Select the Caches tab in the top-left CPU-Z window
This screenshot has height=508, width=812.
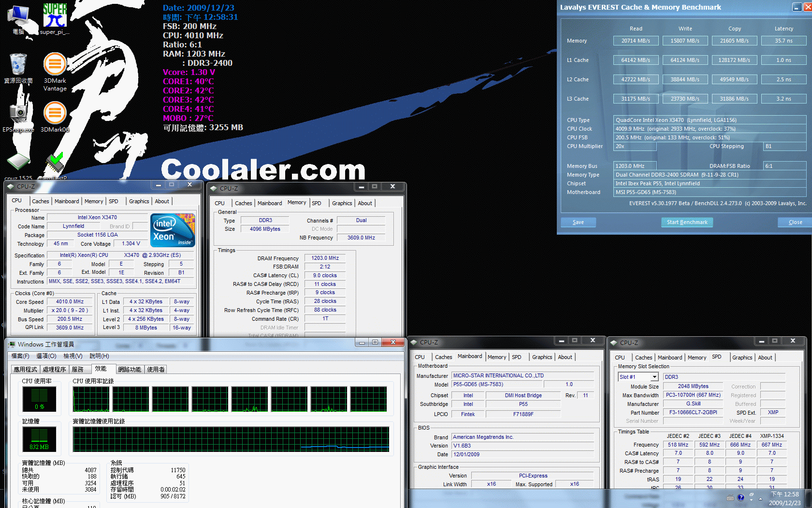(41, 202)
